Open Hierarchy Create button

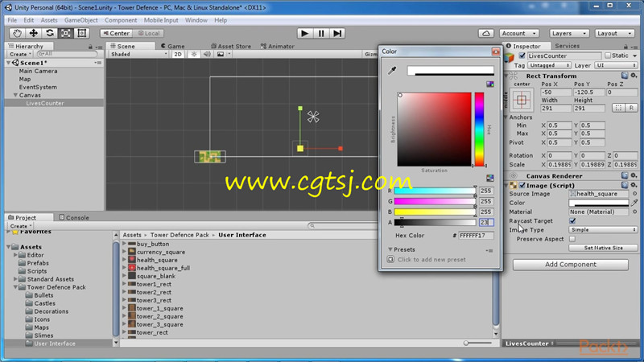[19, 54]
